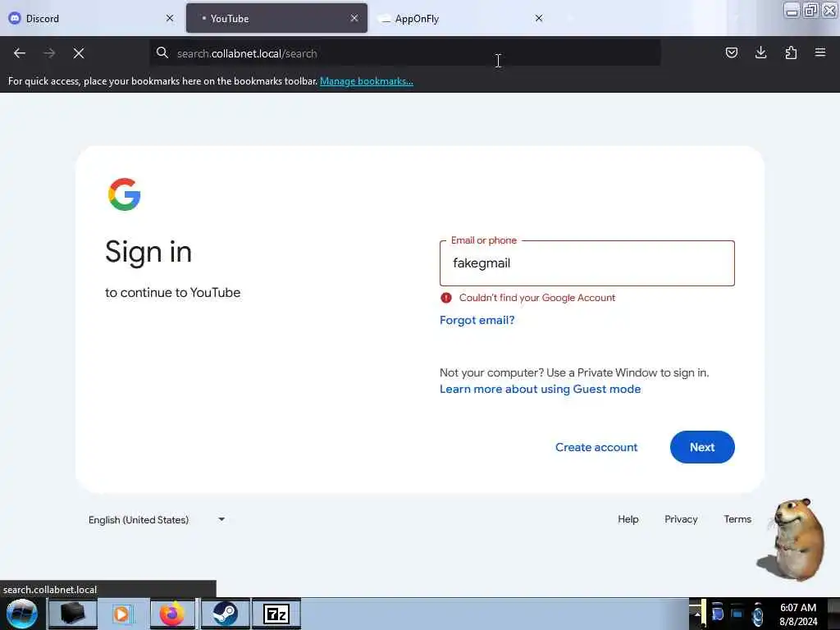Click the search magnifier in address bar

162,52
